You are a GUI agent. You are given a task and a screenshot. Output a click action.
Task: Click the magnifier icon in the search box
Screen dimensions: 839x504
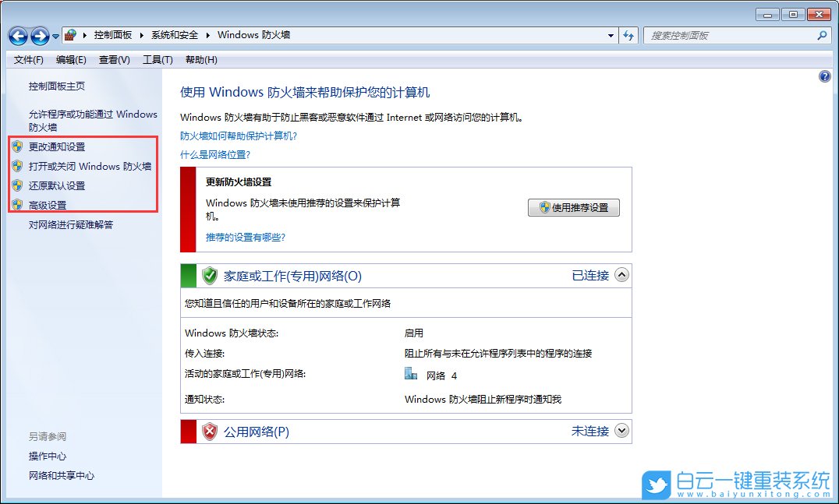822,36
